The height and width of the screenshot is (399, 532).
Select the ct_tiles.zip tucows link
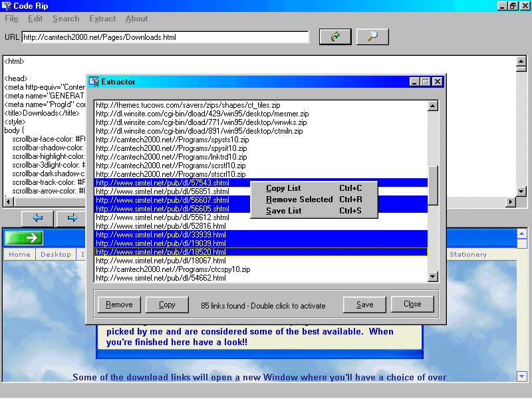pos(261,105)
